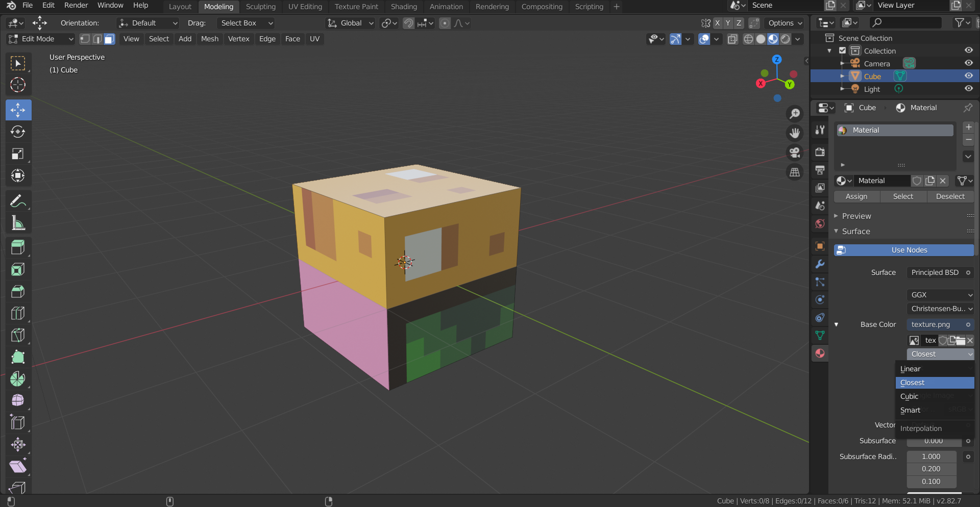980x507 pixels.
Task: Select the Measure tool
Action: (x=18, y=223)
